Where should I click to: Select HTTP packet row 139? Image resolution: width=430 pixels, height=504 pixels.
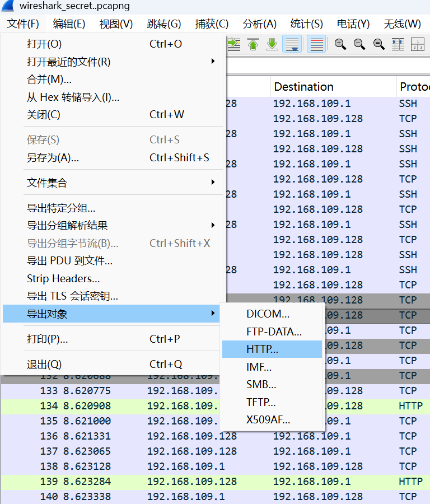[x=215, y=482]
